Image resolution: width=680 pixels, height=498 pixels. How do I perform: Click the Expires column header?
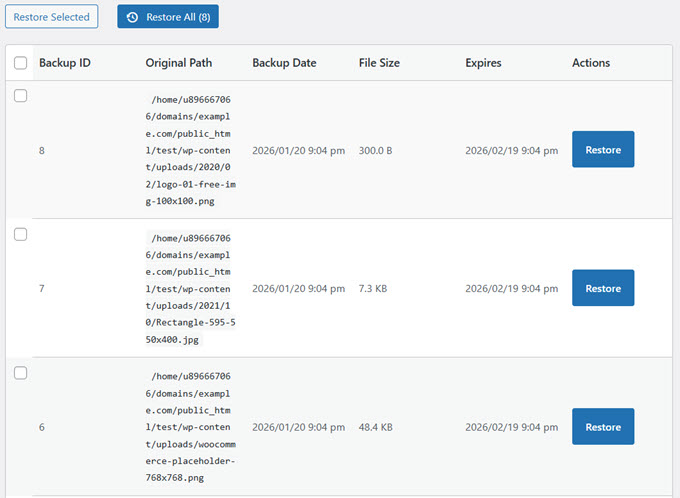coord(483,63)
